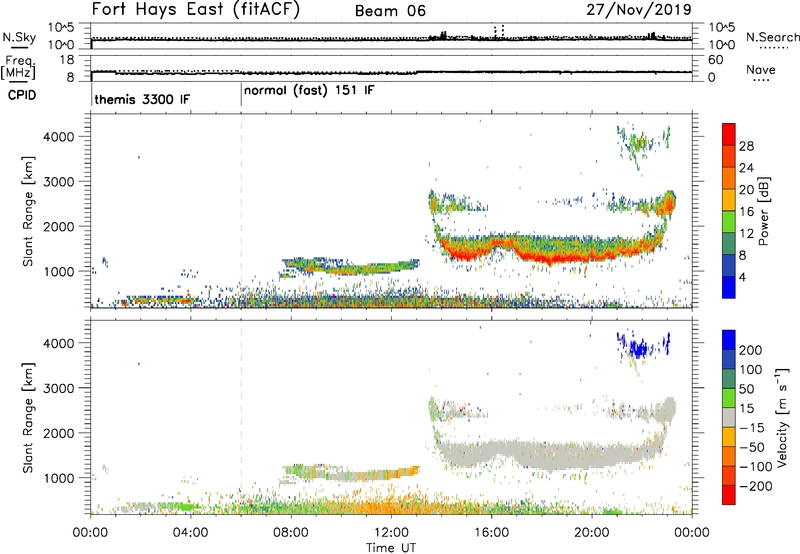
Task: Pick the gray segment of Velocity colorbar
Action: tap(729, 418)
